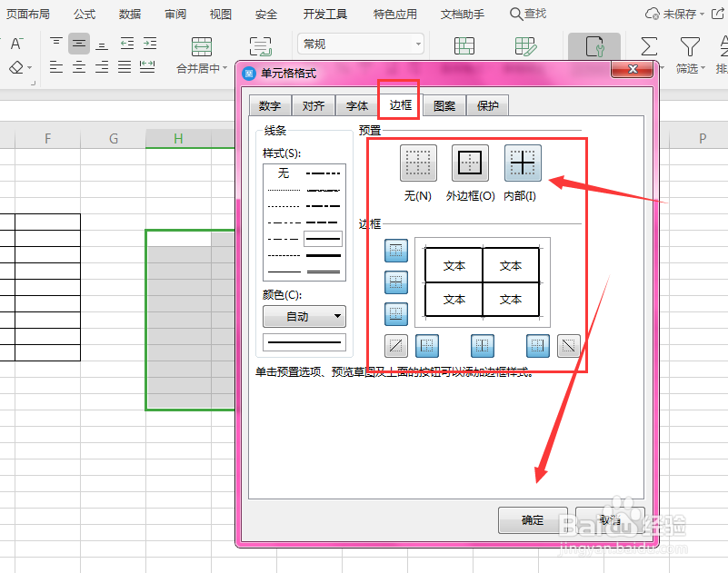Viewport: 728px width, 573px height.
Task: Click the border preview box
Action: (x=483, y=282)
